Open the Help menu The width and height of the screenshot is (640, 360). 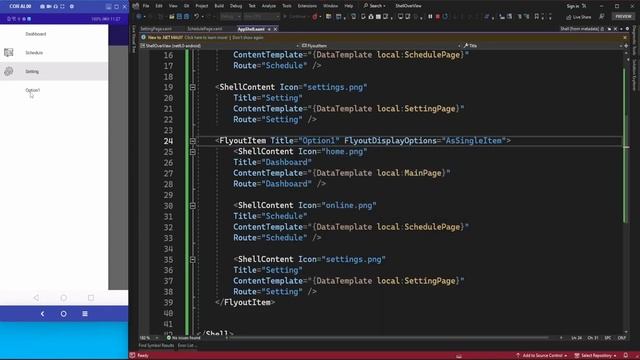point(349,6)
